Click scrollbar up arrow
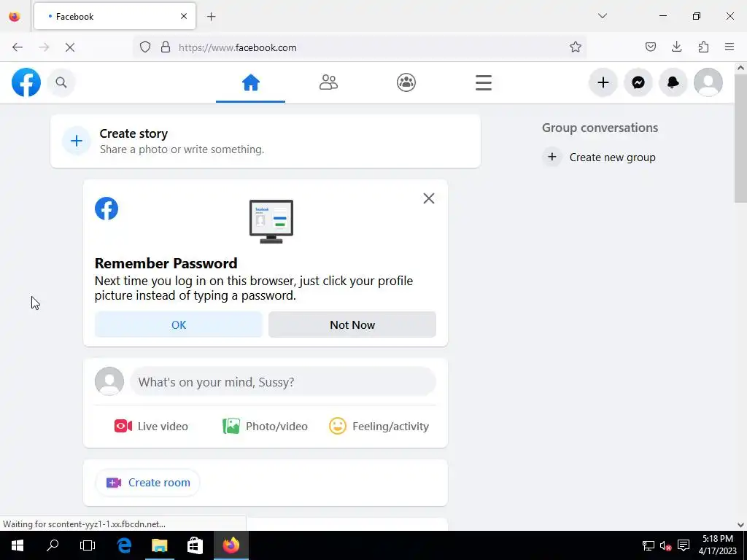 (740, 68)
